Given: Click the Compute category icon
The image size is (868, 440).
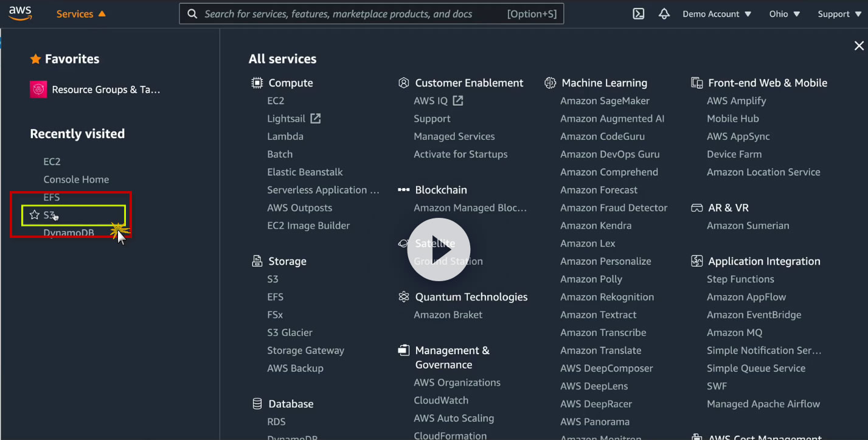Looking at the screenshot, I should (x=257, y=83).
